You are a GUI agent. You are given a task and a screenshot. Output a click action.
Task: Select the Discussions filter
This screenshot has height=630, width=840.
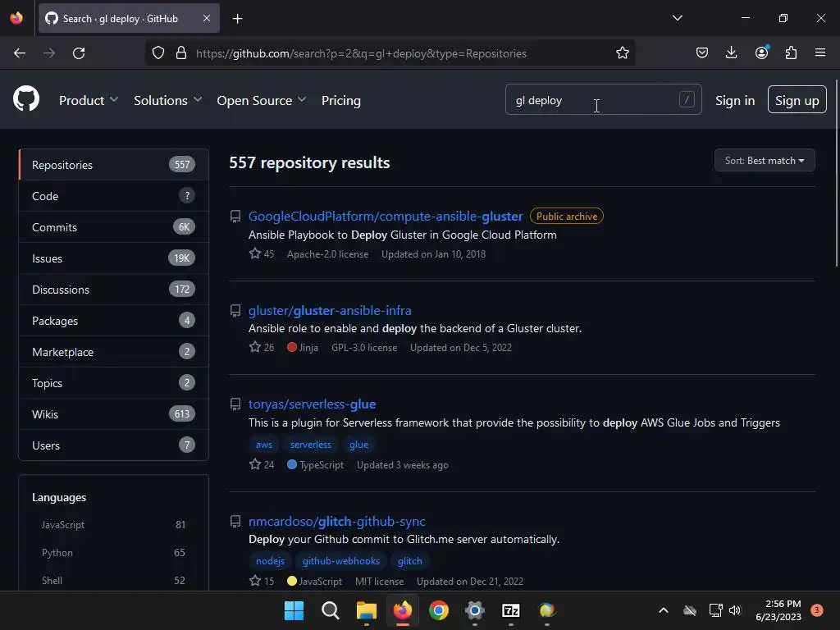[x=113, y=290]
